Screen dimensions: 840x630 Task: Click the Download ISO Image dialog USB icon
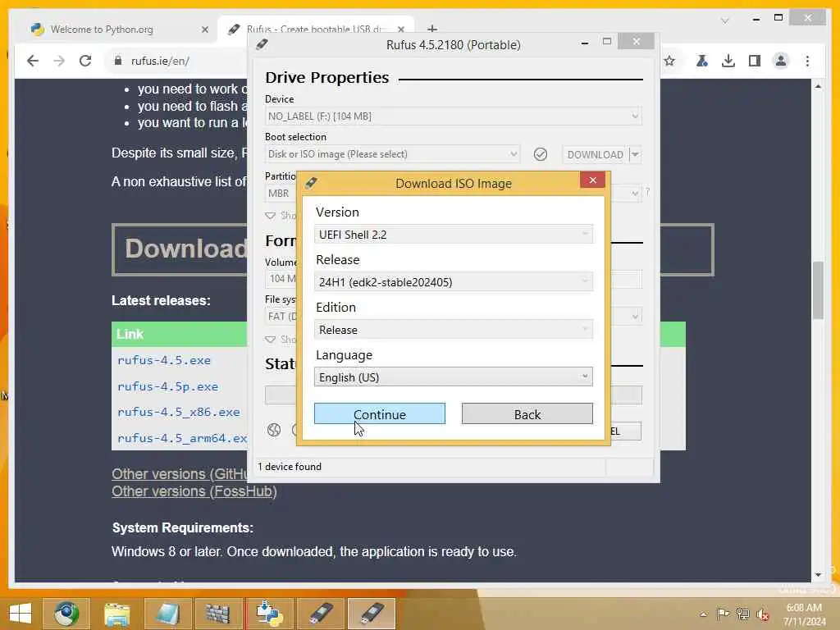point(311,183)
